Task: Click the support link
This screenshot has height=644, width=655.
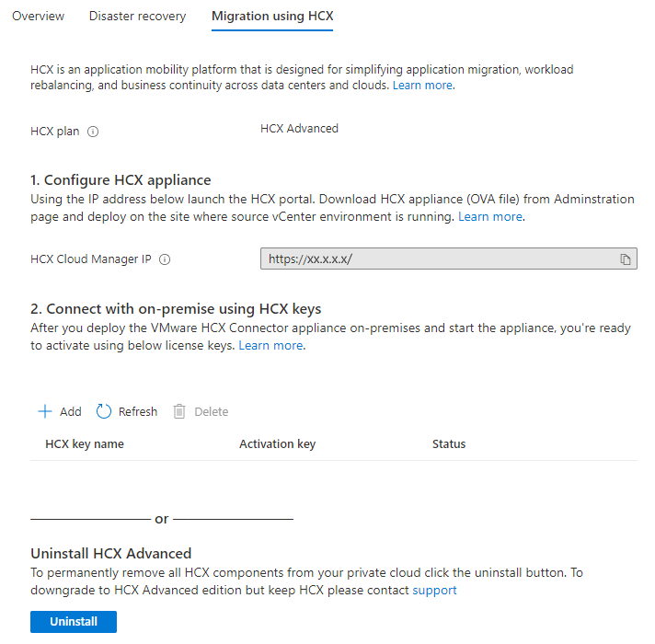Action: tap(434, 591)
